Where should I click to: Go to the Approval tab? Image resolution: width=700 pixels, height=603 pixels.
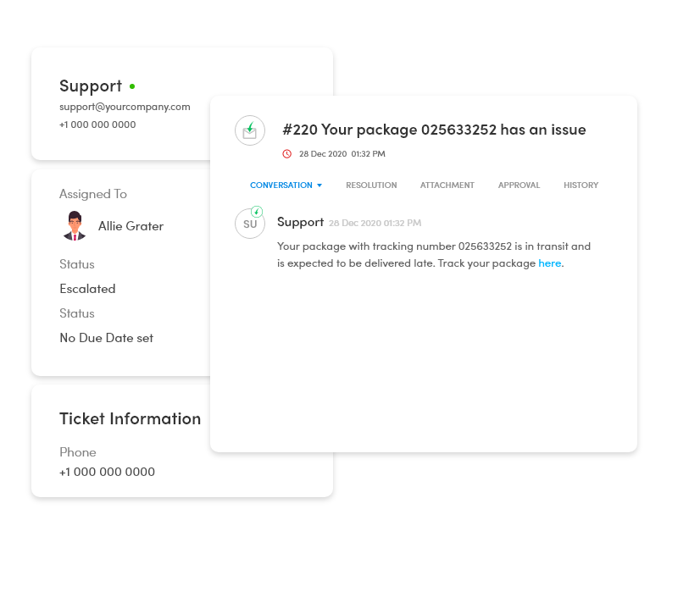(x=519, y=185)
